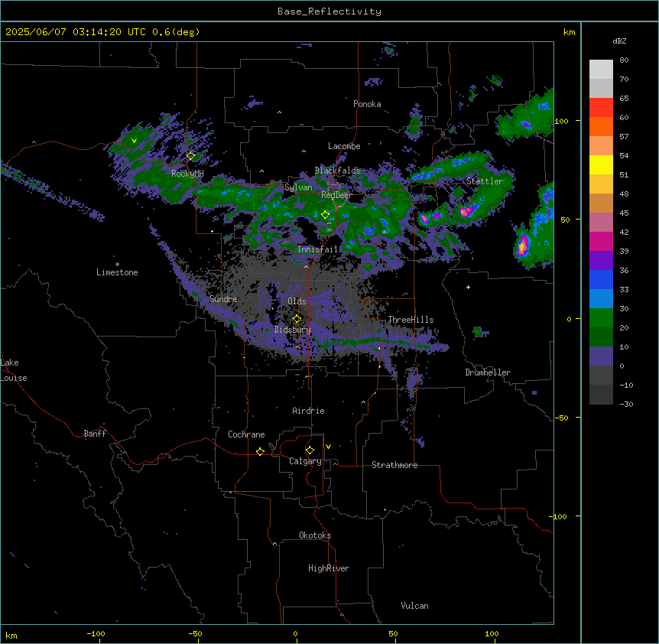Image resolution: width=659 pixels, height=644 pixels.
Task: Pick the bright green 20-30 dBZ legend swatch
Action: (601, 318)
